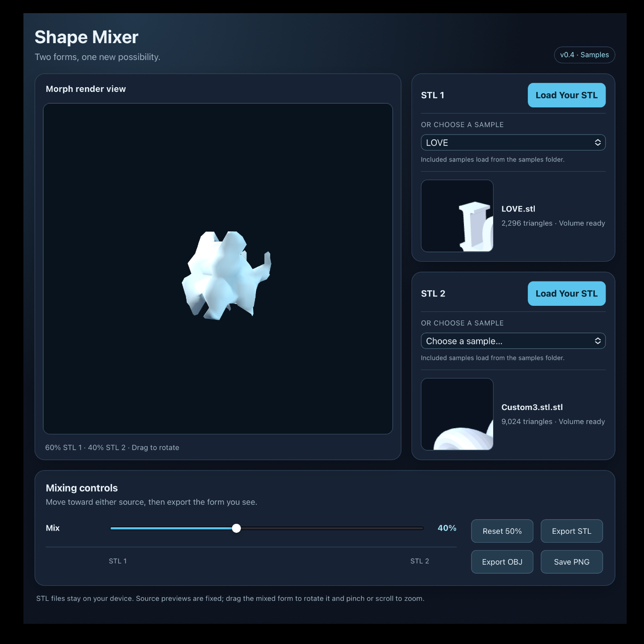
Task: Click the STL 1 label under the slider
Action: (x=118, y=561)
